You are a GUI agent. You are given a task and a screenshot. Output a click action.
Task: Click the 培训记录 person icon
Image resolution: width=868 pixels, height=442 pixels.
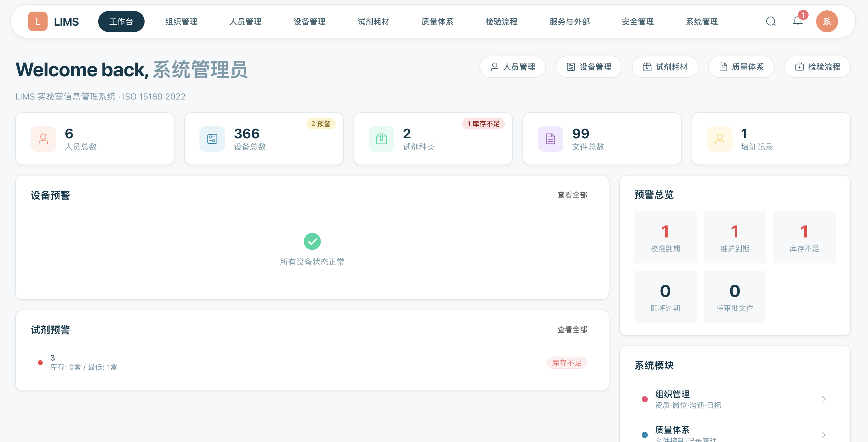click(720, 139)
